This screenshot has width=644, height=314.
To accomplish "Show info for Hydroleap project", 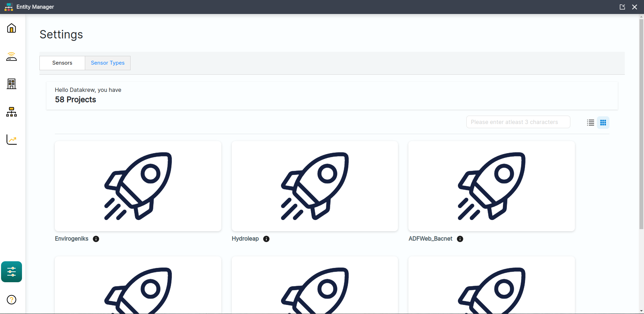I will [266, 239].
